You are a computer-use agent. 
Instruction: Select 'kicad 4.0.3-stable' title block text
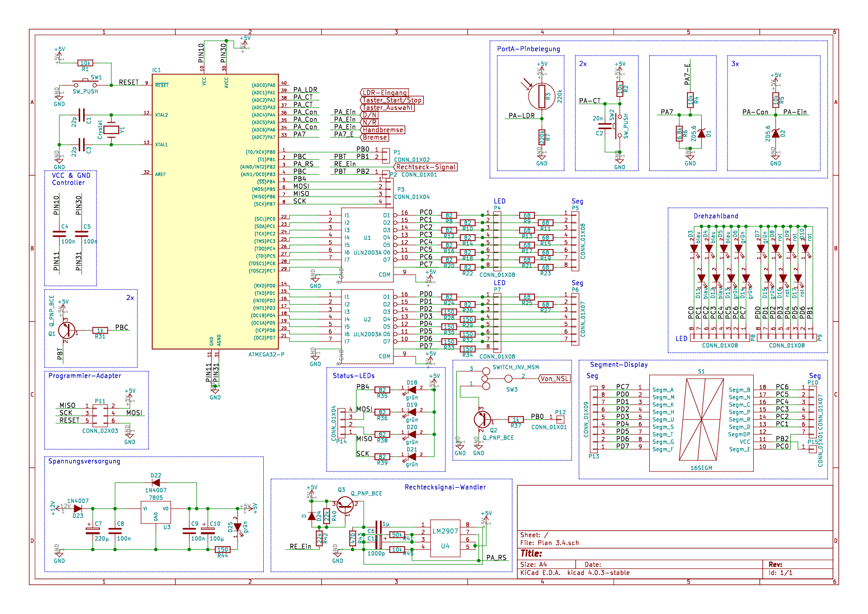pos(598,572)
